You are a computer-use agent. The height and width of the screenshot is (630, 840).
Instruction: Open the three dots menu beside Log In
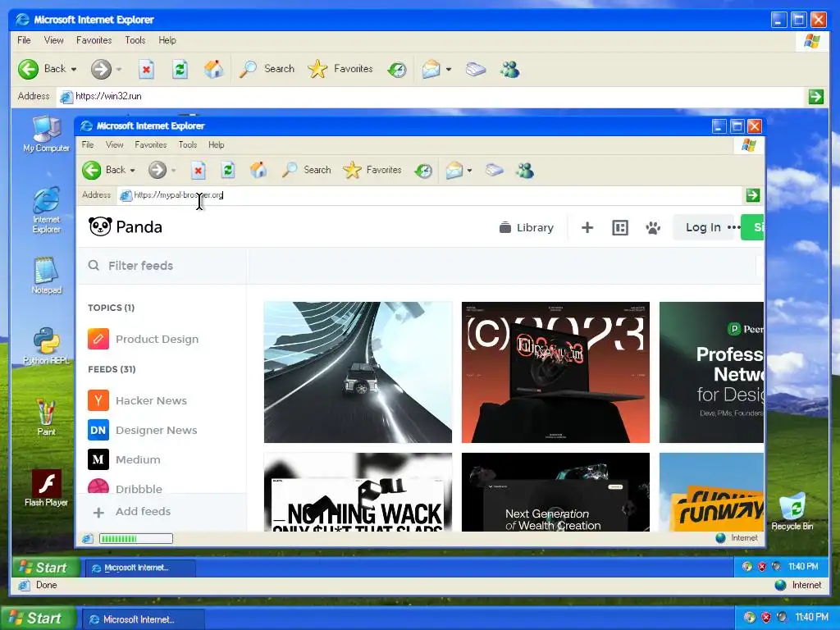[733, 228]
